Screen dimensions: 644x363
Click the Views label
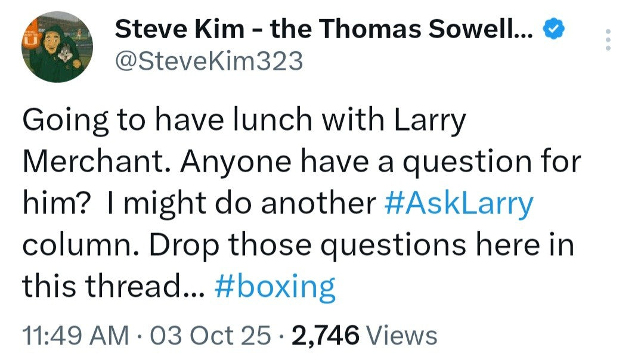(x=402, y=336)
